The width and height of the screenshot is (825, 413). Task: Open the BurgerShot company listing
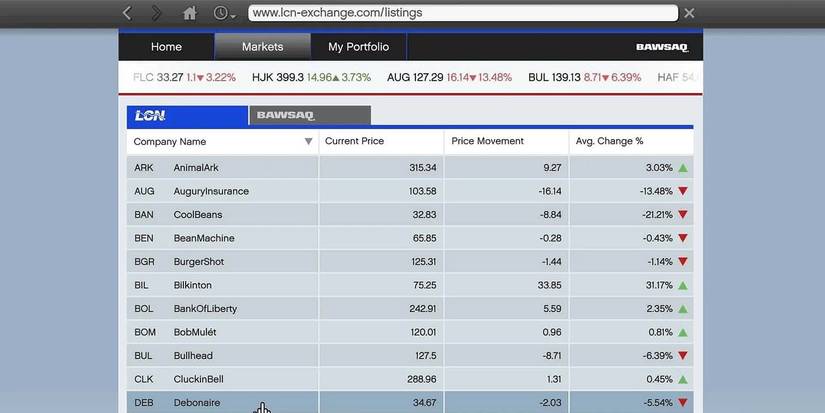pos(410,261)
